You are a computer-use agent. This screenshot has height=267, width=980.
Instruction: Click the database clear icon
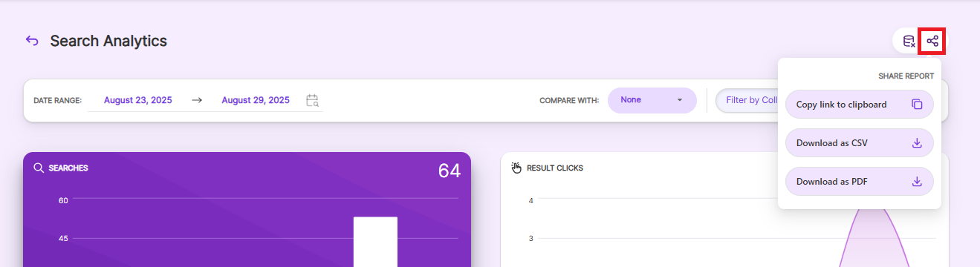pos(908,41)
